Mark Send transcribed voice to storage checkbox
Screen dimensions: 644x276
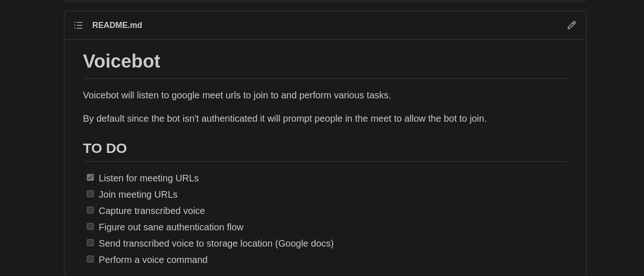tap(90, 243)
